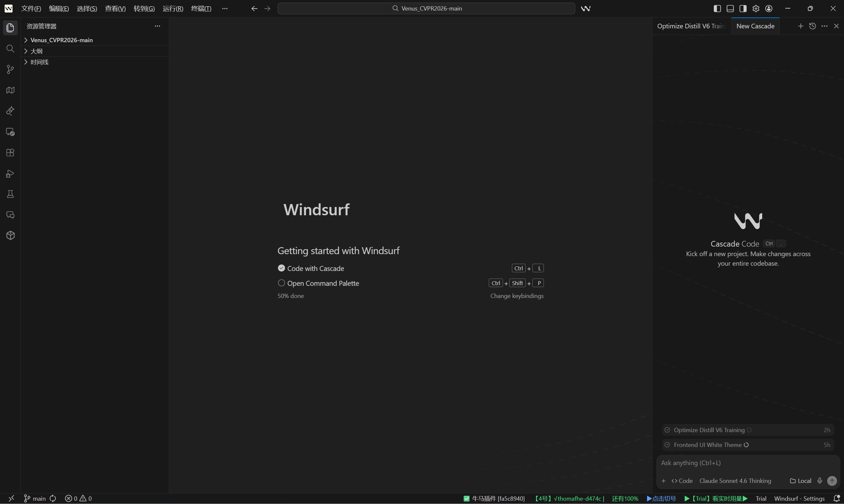Toggle primary side bar layout icon

coord(717,9)
